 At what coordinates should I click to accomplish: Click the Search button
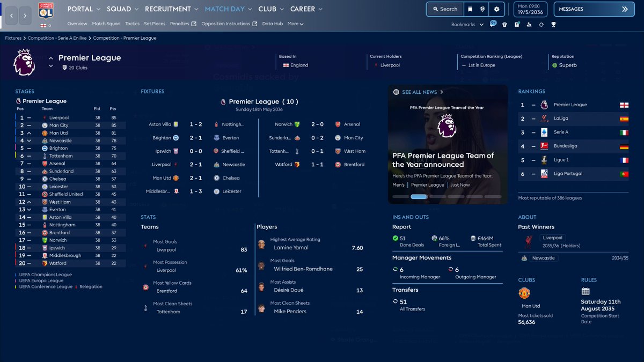point(444,9)
